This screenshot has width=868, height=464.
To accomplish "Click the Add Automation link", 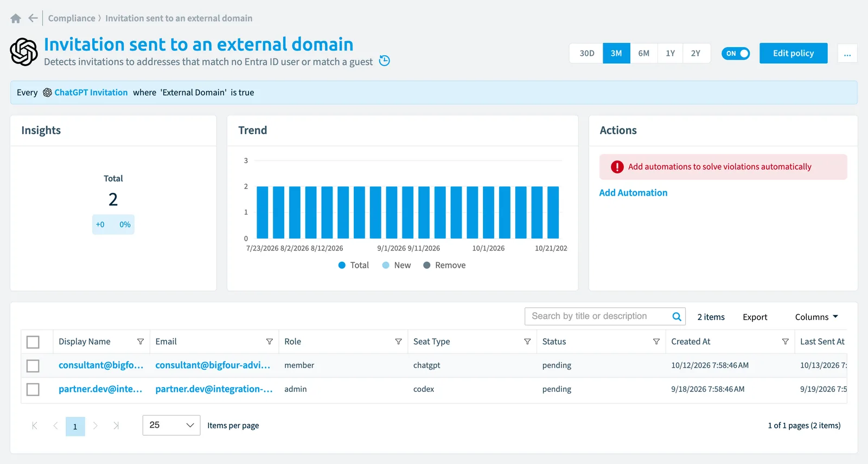I will 633,192.
